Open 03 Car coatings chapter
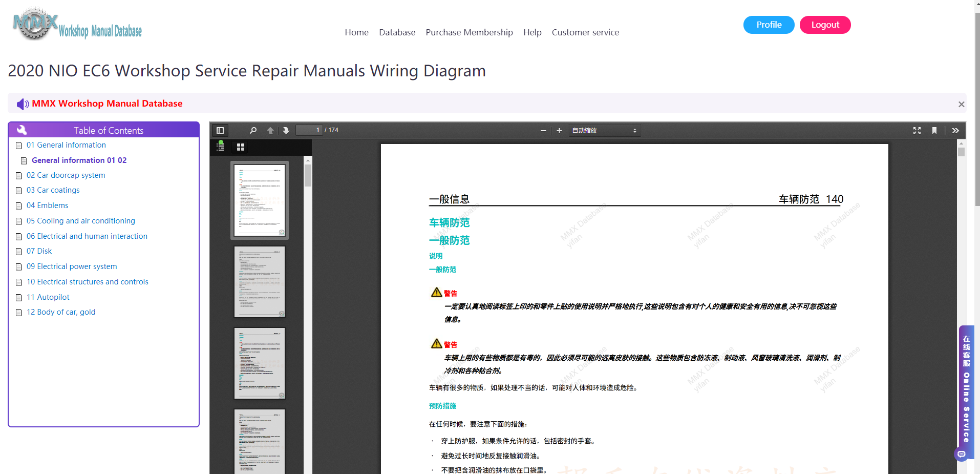This screenshot has height=474, width=980. pyautogui.click(x=53, y=190)
